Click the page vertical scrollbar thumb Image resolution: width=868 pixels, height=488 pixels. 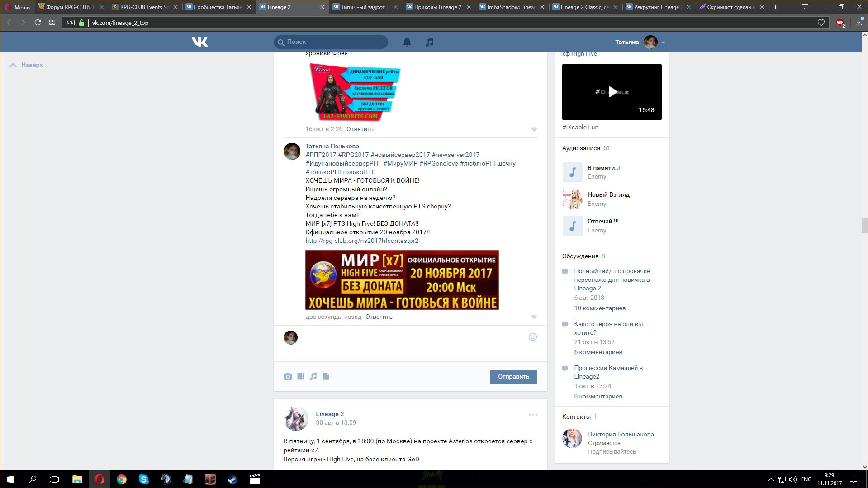tap(864, 225)
